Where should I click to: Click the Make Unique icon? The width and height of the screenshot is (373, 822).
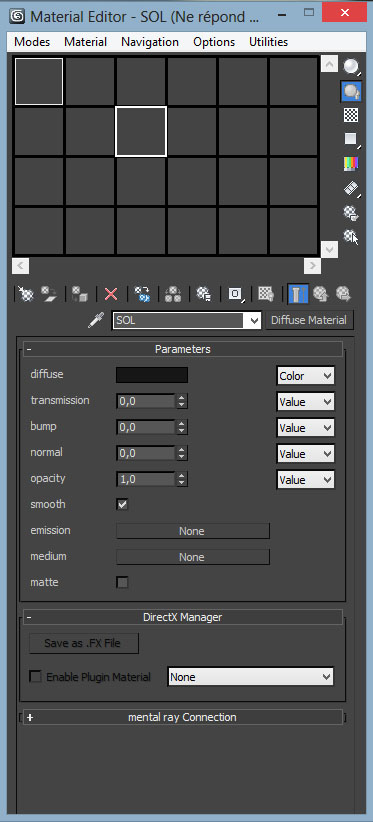pos(173,294)
